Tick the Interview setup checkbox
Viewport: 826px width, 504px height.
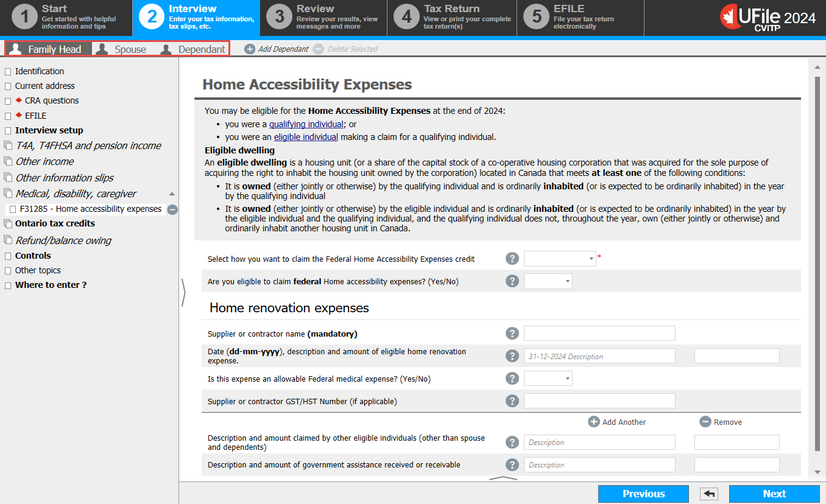pos(8,131)
